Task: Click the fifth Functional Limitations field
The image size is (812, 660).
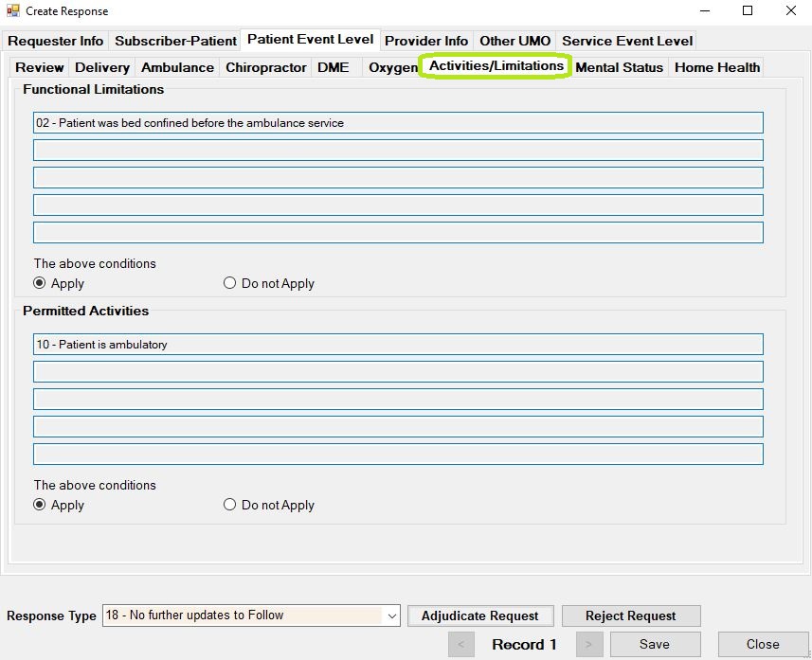Action: (x=398, y=232)
